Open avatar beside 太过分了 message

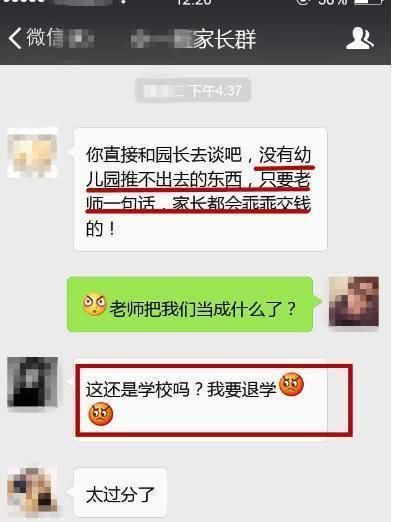coord(32,490)
